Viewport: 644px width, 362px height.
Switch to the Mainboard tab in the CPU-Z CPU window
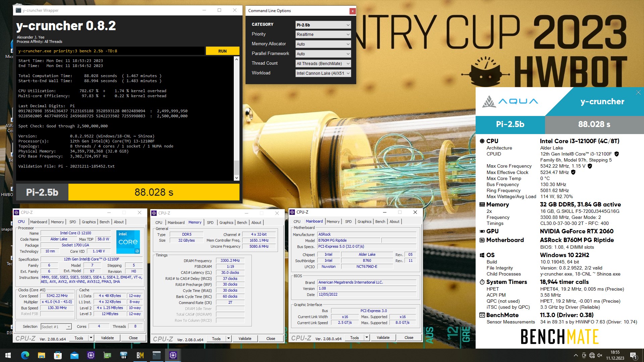tap(39, 222)
